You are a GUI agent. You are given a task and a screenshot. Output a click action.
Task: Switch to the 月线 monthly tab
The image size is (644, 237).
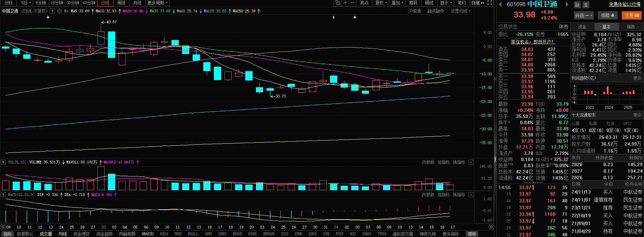pyautogui.click(x=137, y=3)
